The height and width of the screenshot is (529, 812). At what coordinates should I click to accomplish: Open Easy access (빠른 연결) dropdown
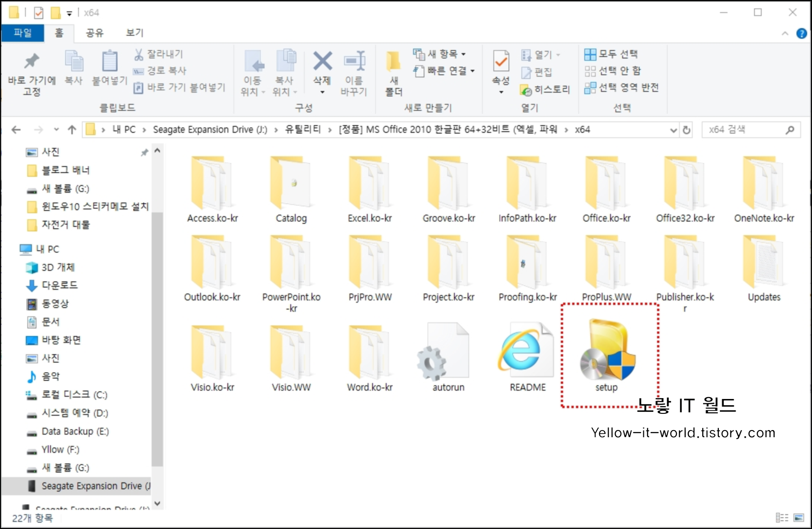pos(444,71)
